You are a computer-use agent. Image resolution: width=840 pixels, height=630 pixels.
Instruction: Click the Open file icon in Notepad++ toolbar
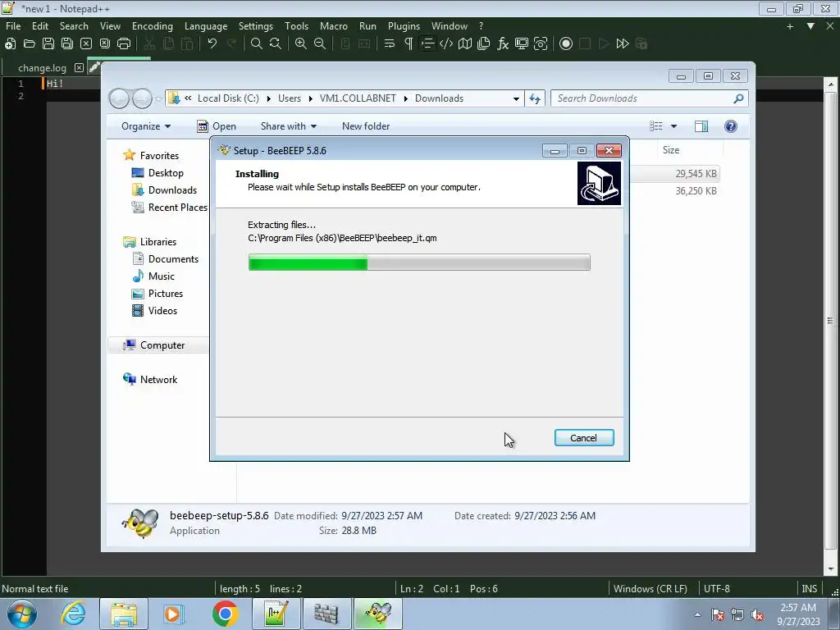30,44
